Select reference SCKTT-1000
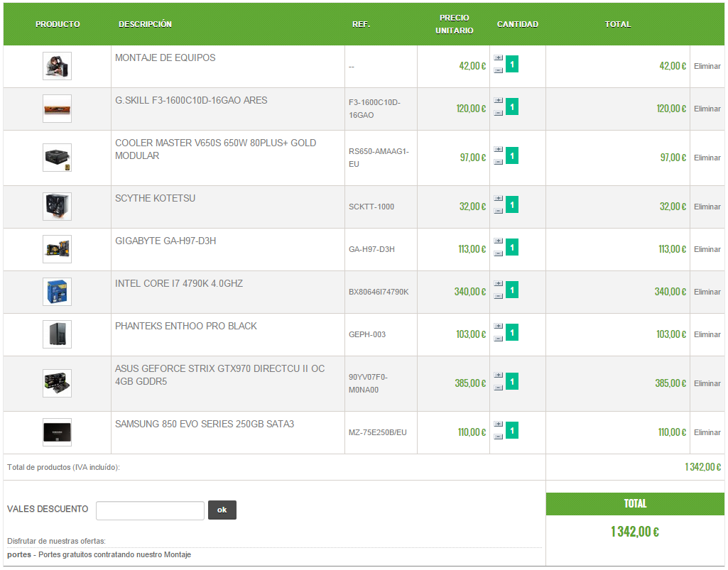Image resolution: width=728 pixels, height=570 pixels. (371, 207)
